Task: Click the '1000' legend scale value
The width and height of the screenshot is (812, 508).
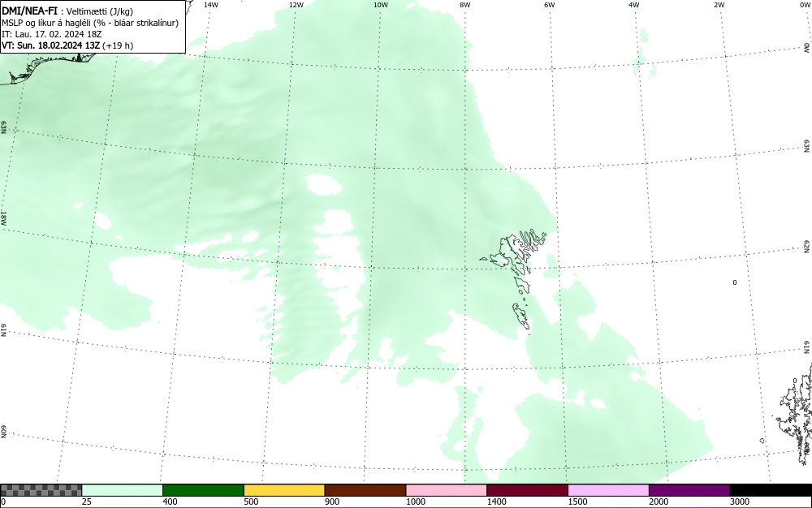Action: click(415, 502)
